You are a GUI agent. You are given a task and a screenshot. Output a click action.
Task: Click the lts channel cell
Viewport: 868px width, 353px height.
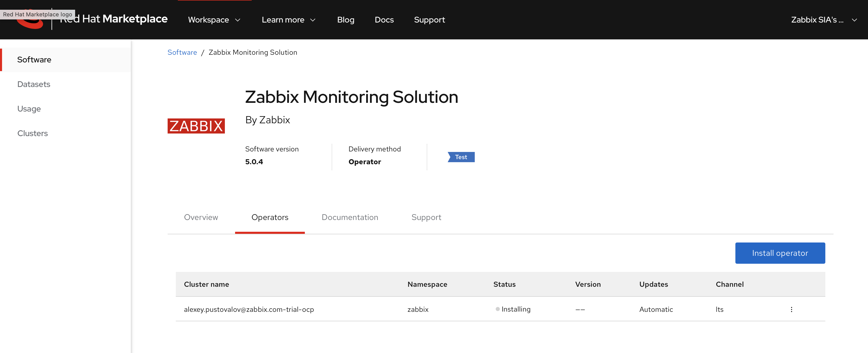(719, 309)
